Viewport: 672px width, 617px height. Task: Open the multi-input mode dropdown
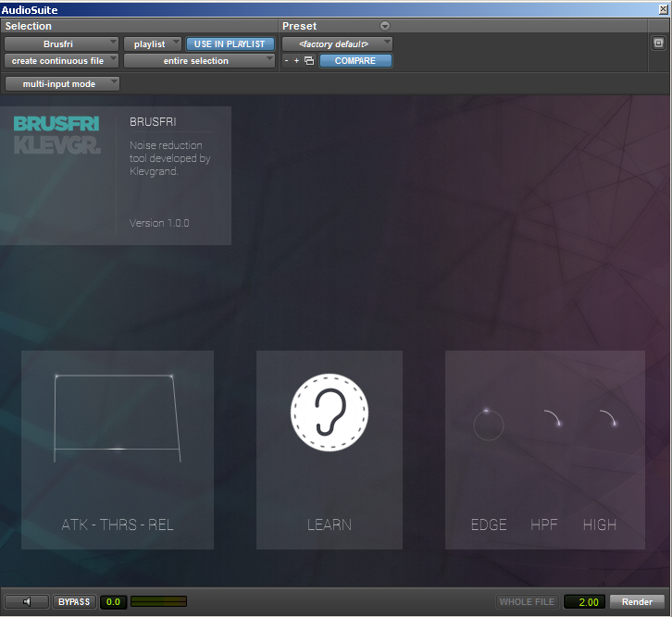tap(62, 84)
